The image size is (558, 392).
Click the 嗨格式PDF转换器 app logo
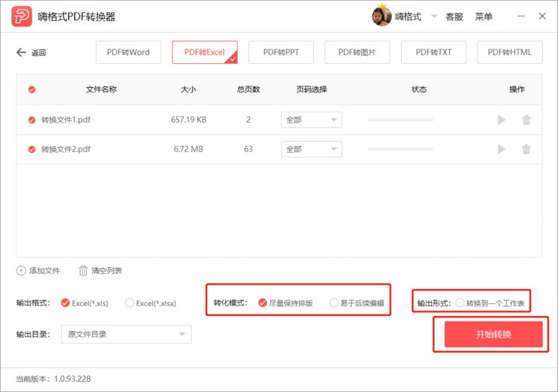(x=22, y=16)
